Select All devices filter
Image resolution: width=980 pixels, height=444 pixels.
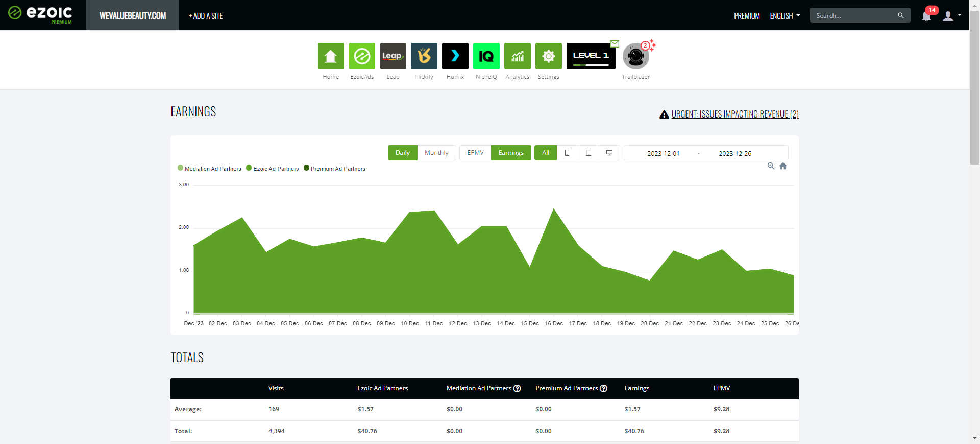coord(546,153)
